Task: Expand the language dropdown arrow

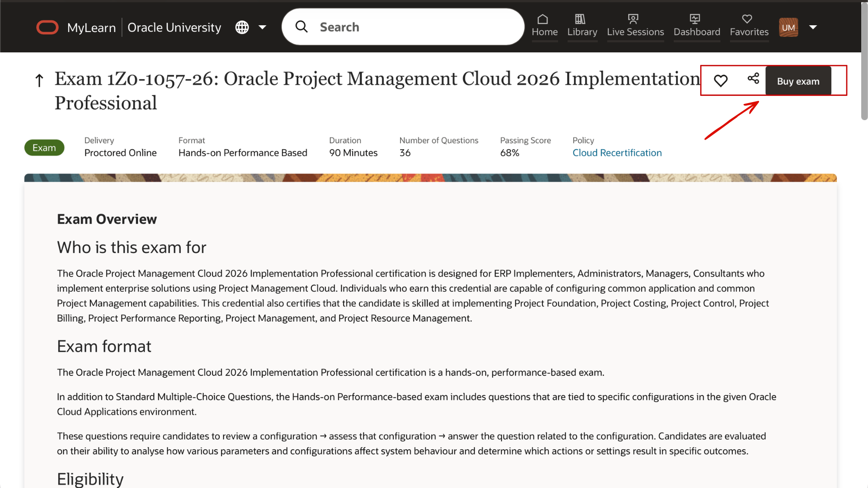Action: pos(263,27)
